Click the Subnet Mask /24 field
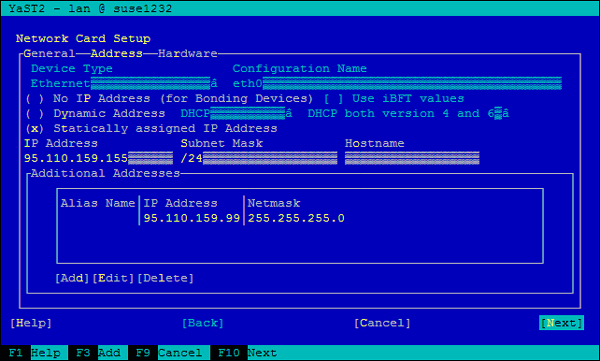Screen dimensions: 600x361 [259, 158]
